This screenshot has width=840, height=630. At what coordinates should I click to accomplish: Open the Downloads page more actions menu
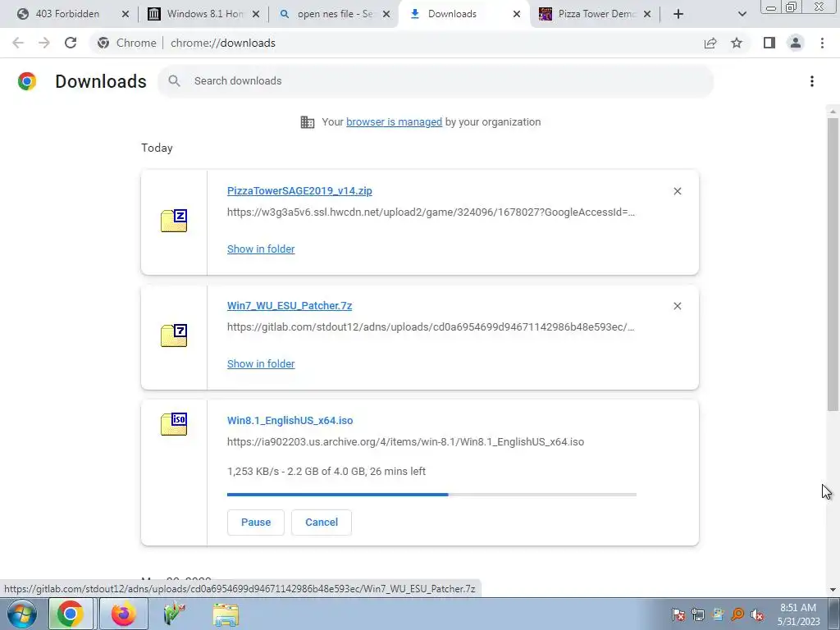(x=812, y=81)
